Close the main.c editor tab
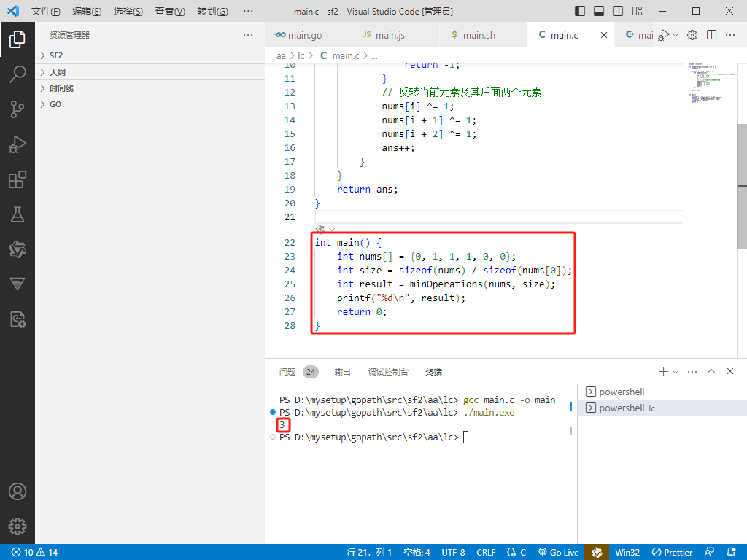747x560 pixels. pyautogui.click(x=603, y=35)
